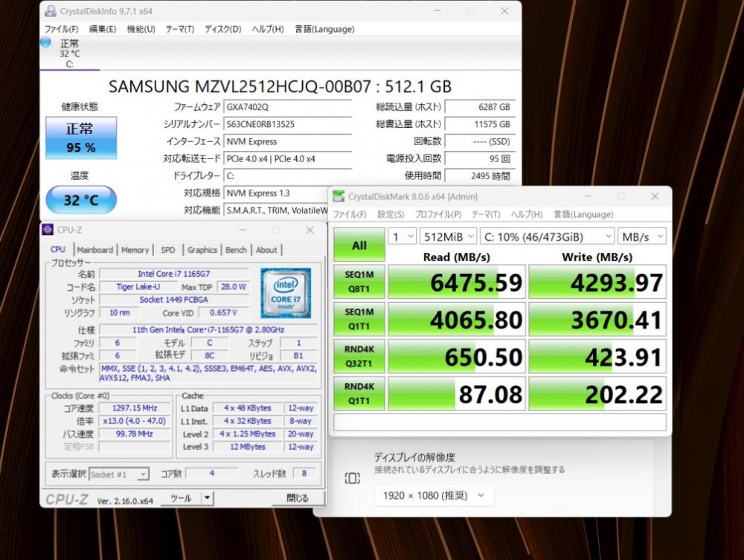Run the SEQ1M Q8T1 test
Viewport: 744px width, 560px height.
[359, 282]
